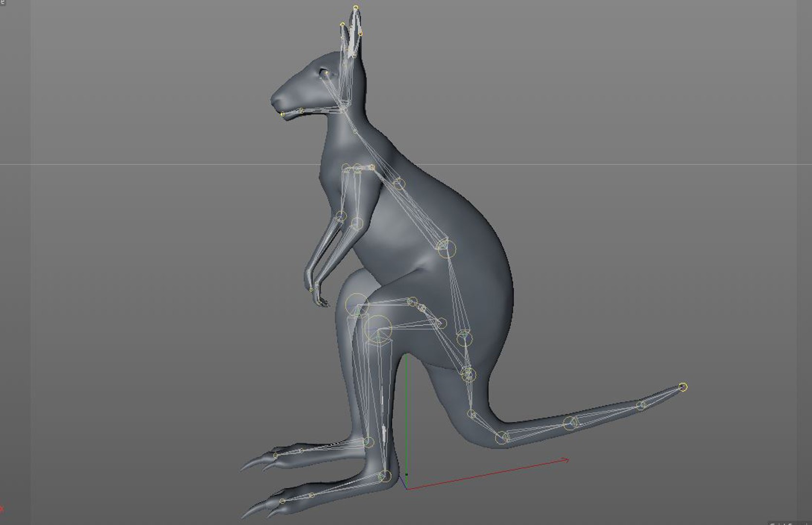Select the large knee joint circle
This screenshot has width=812, height=525.
point(378,328)
